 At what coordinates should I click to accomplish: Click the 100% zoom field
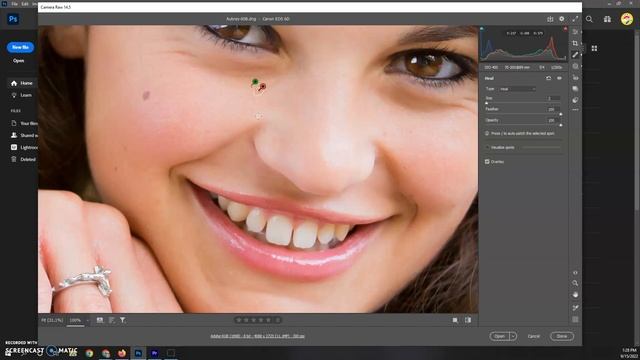(x=75, y=320)
